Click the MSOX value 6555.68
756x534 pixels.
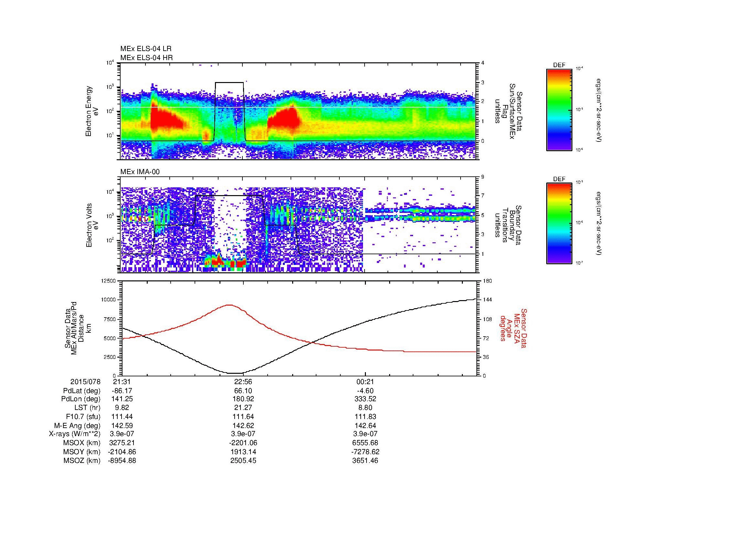pyautogui.click(x=366, y=443)
